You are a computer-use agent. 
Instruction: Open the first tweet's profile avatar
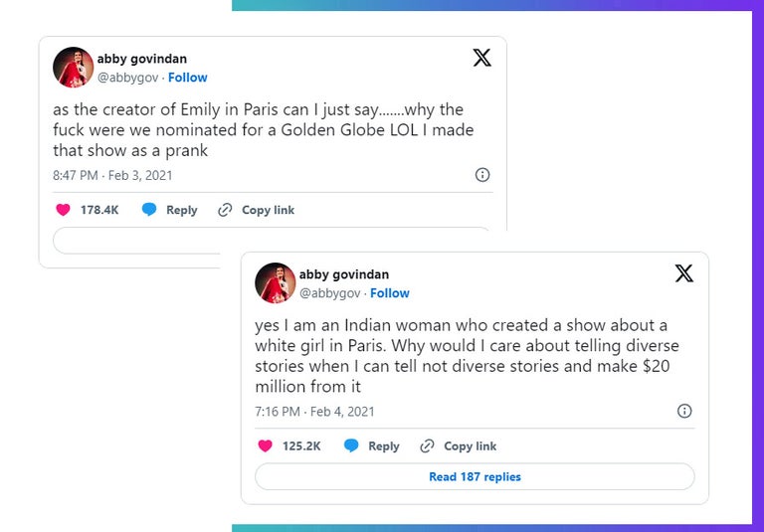pyautogui.click(x=73, y=68)
